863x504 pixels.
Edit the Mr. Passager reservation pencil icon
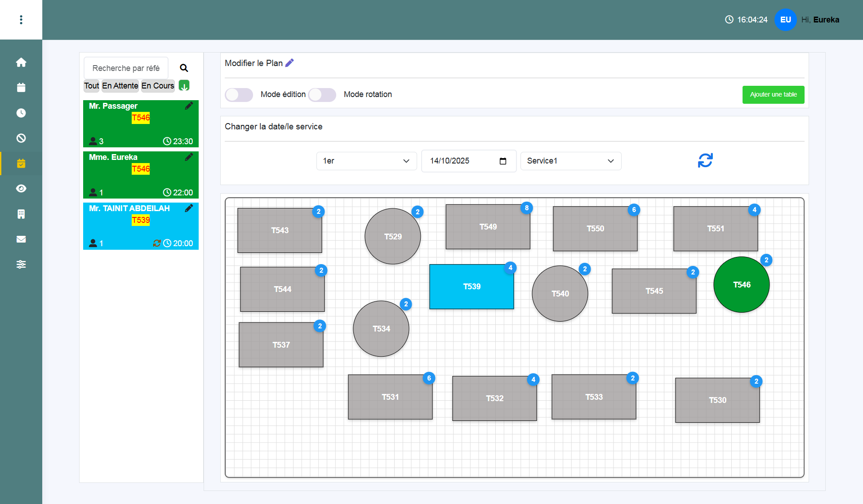(189, 106)
